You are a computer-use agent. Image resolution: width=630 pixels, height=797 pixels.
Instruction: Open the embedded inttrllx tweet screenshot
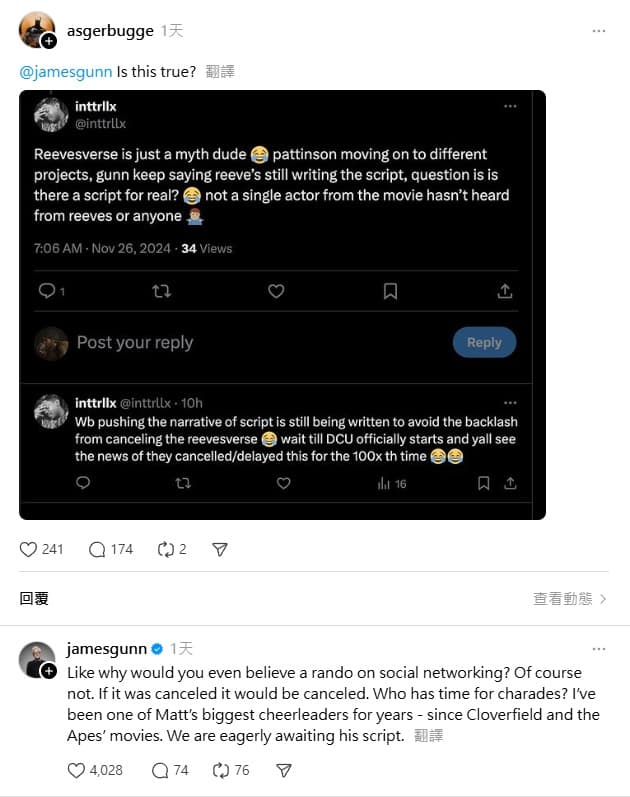coord(282,305)
